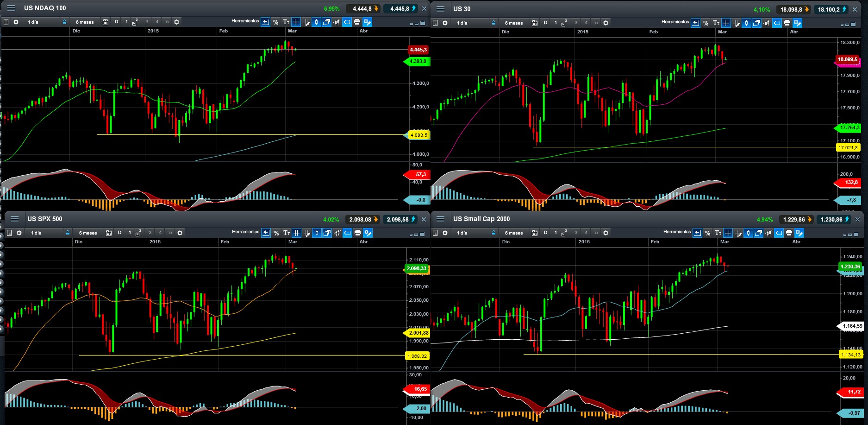Open the '1 día' interval dropdown in US 30
The height and width of the screenshot is (425, 868).
(470, 23)
